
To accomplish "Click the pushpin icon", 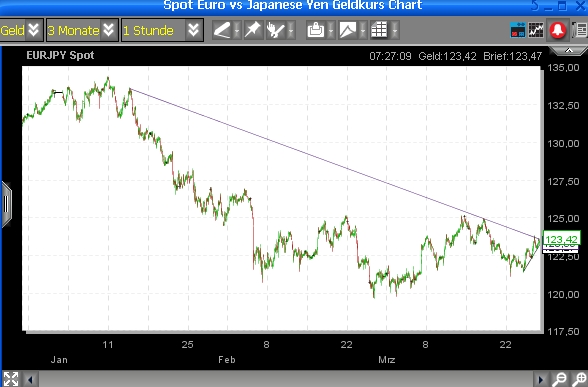I will pyautogui.click(x=253, y=30).
